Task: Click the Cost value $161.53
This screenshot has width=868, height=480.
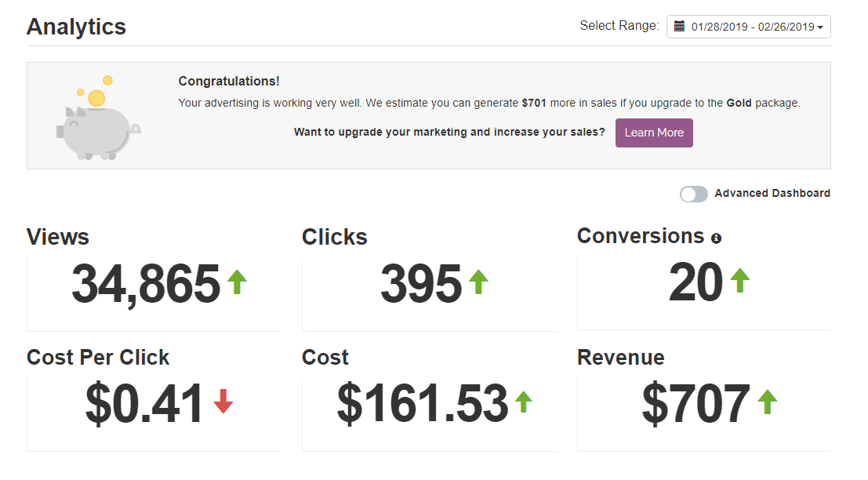Action: (x=423, y=404)
